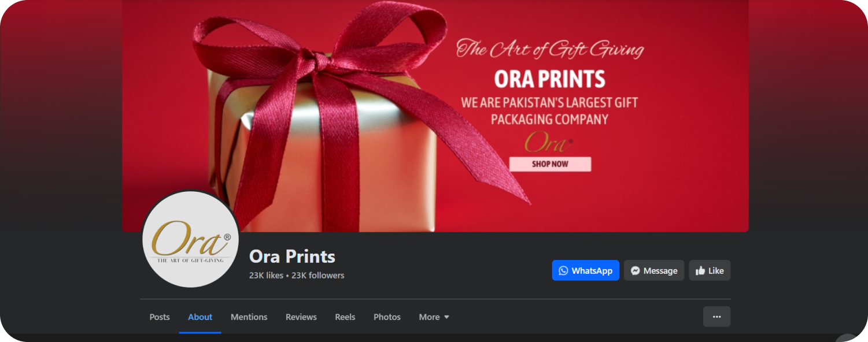
Task: Click the WhatsApp logo icon in button
Action: coord(563,270)
